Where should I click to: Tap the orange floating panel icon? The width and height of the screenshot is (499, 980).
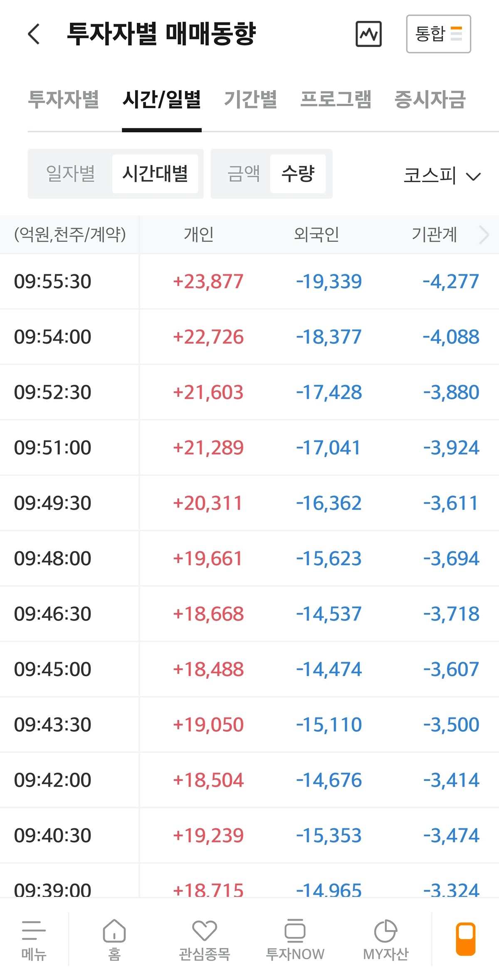pyautogui.click(x=466, y=938)
